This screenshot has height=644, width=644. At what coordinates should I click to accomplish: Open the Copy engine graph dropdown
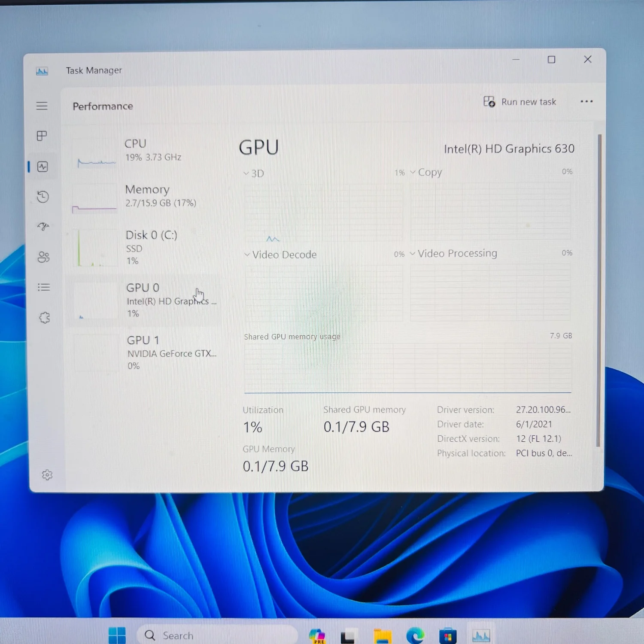click(x=426, y=172)
